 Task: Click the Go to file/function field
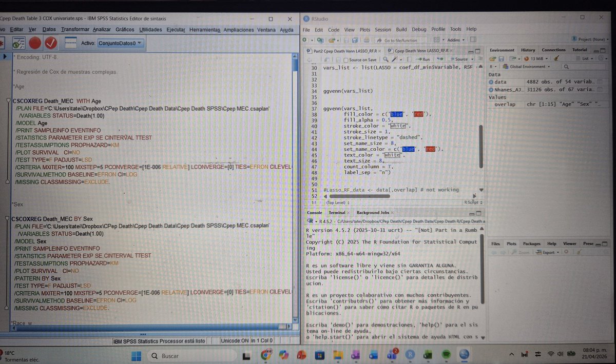pos(400,40)
